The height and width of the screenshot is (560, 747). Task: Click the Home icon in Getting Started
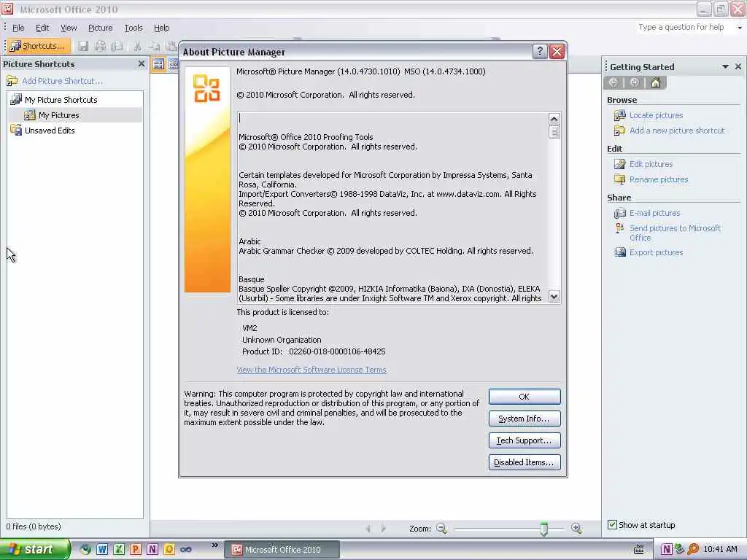point(656,82)
